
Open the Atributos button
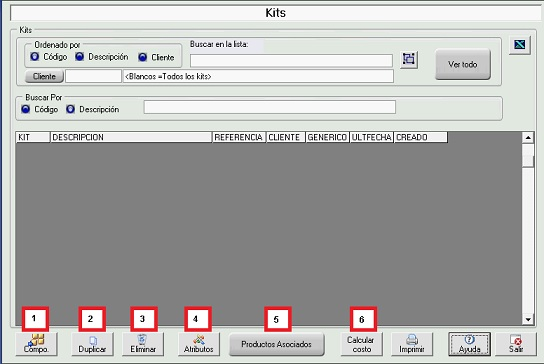tap(199, 344)
